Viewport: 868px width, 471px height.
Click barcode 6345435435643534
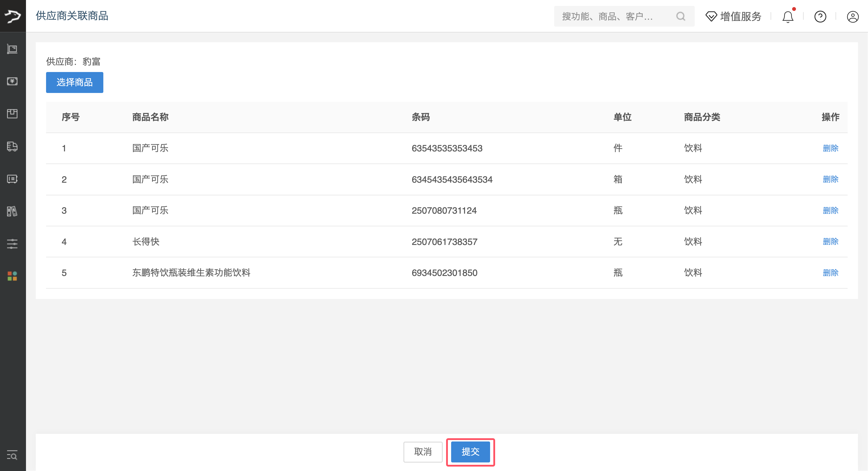point(452,179)
